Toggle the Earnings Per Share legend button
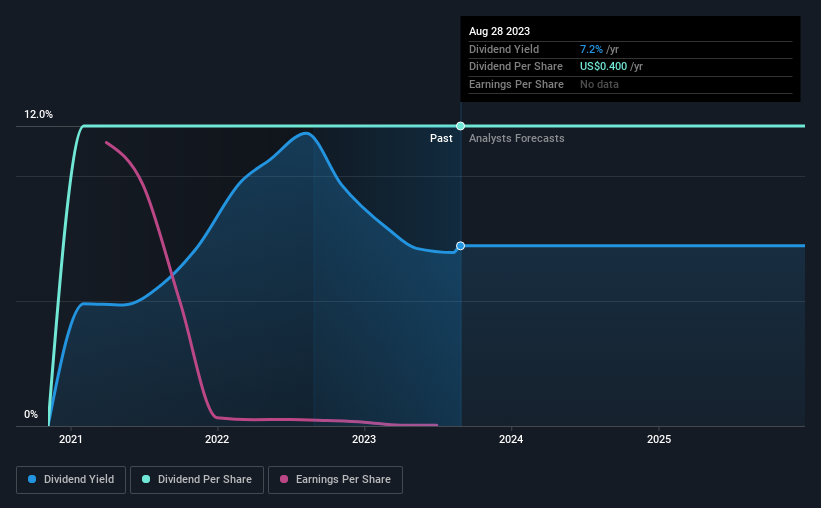This screenshot has width=821, height=508. (x=335, y=480)
